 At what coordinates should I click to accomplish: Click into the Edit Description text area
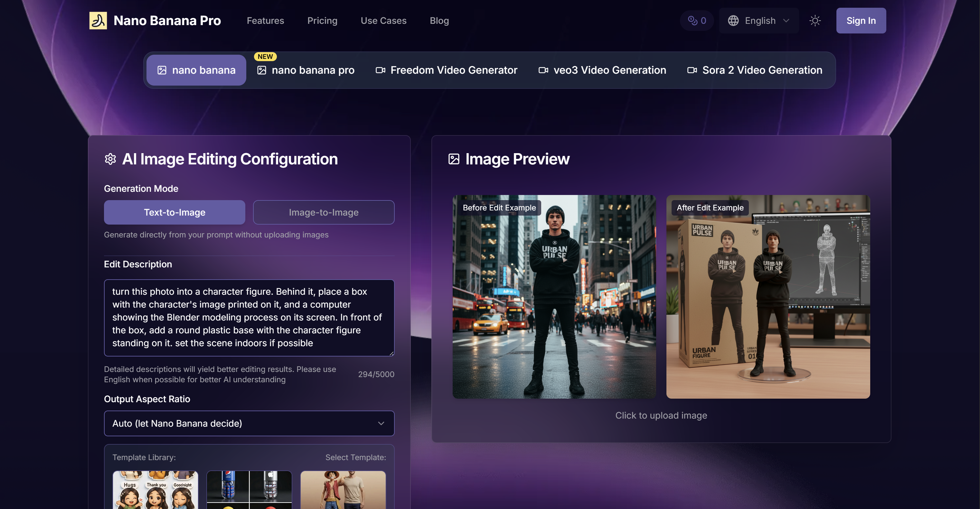click(x=249, y=318)
